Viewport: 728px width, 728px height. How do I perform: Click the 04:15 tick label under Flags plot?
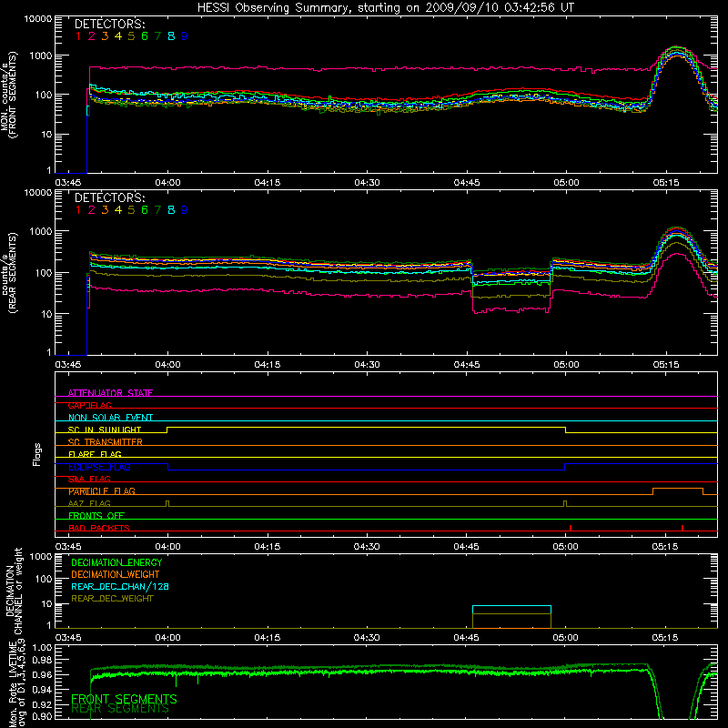click(x=267, y=547)
